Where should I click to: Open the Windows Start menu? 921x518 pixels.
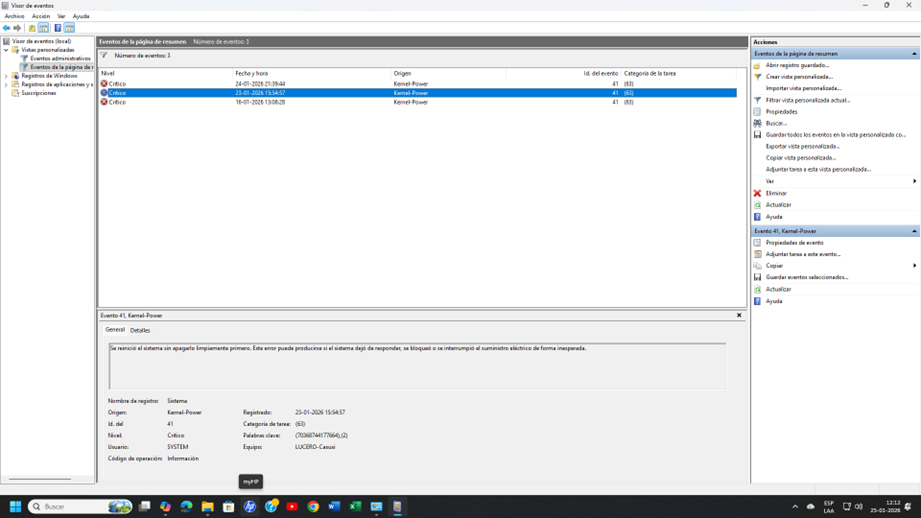(x=15, y=506)
